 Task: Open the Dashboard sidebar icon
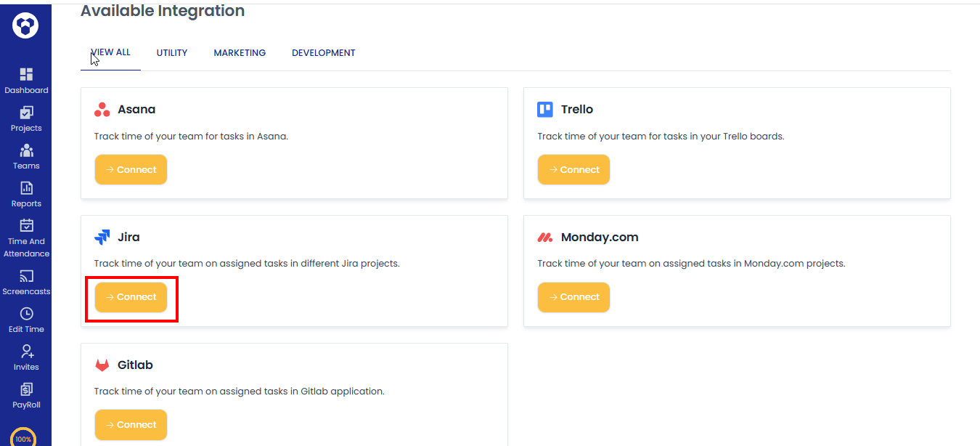(26, 75)
